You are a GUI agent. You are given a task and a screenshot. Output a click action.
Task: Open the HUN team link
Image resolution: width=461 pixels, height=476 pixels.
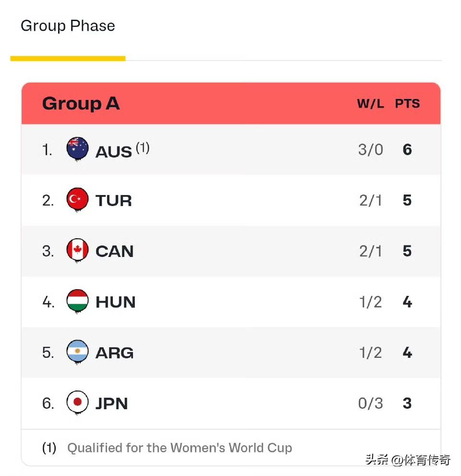point(115,302)
